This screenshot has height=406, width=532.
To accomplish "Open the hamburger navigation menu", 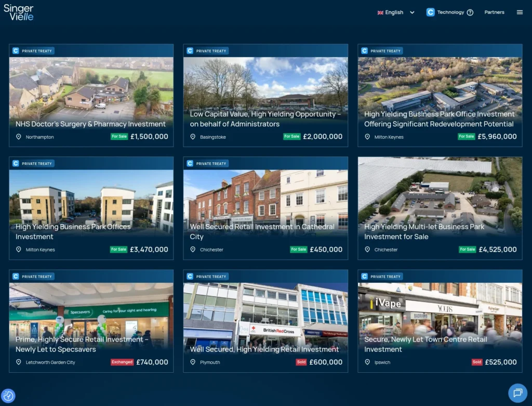I will (520, 12).
